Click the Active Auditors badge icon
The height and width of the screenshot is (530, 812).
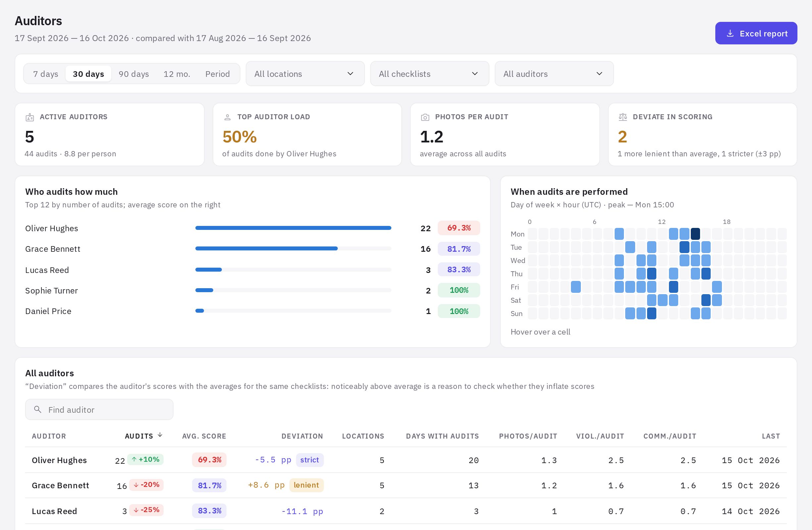[x=30, y=117]
